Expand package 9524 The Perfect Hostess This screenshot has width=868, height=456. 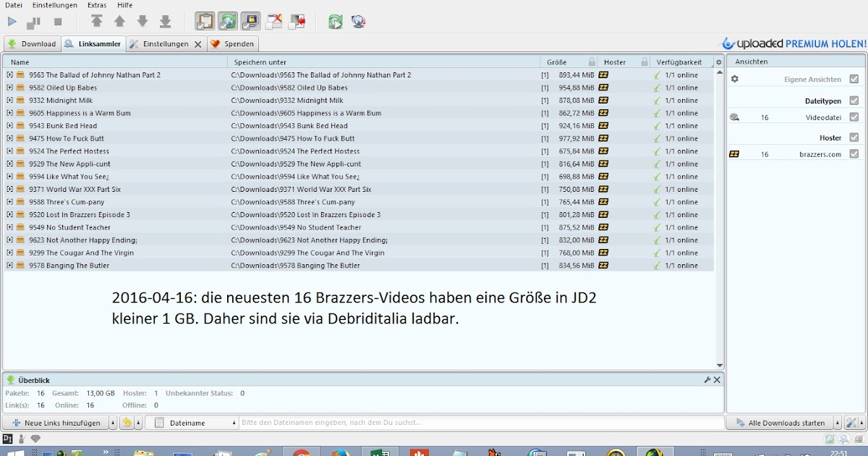click(9, 151)
